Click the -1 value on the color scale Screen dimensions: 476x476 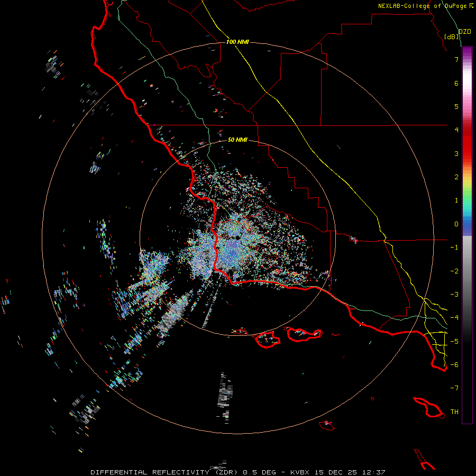tap(454, 248)
